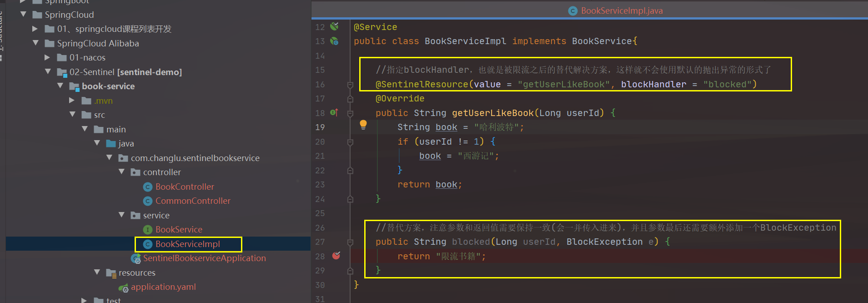Select the book-service module icon

pyautogui.click(x=74, y=86)
